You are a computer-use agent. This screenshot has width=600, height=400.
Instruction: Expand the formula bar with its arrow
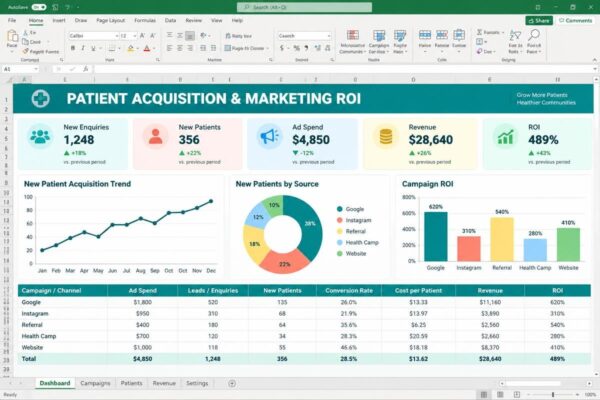[x=595, y=69]
